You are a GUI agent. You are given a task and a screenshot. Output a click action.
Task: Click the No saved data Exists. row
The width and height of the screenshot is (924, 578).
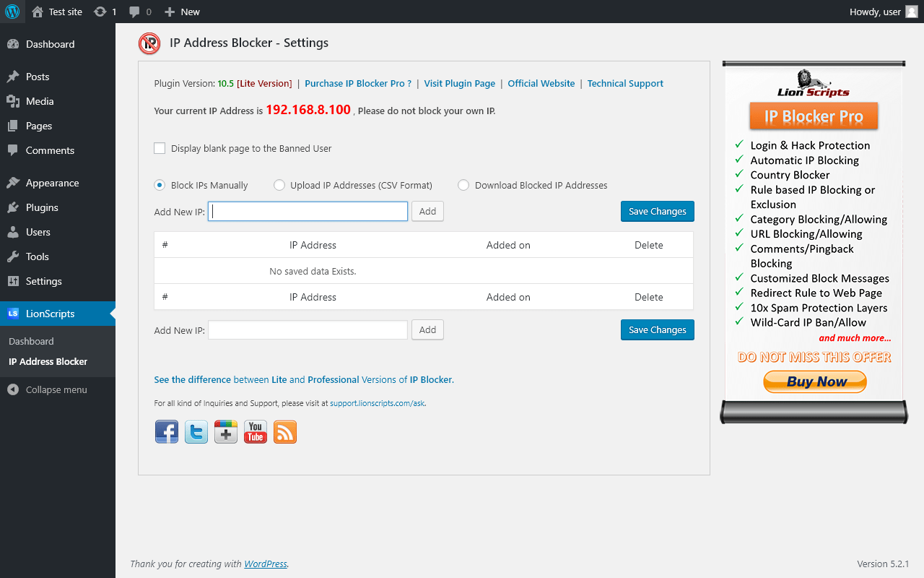(x=424, y=271)
